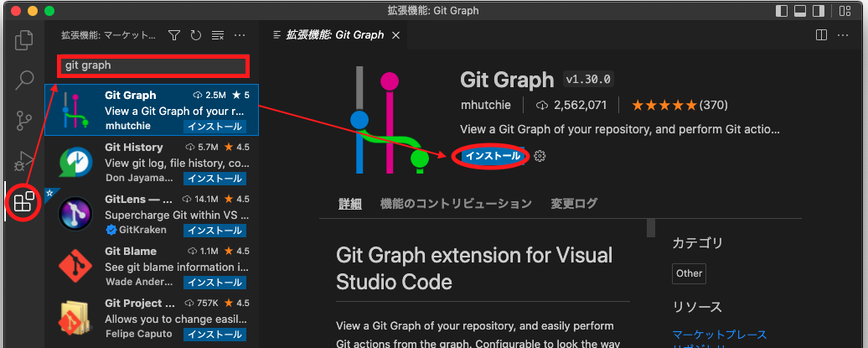The height and width of the screenshot is (348, 868).
Task: Click the 2,562,071 install count
Action: tap(572, 105)
